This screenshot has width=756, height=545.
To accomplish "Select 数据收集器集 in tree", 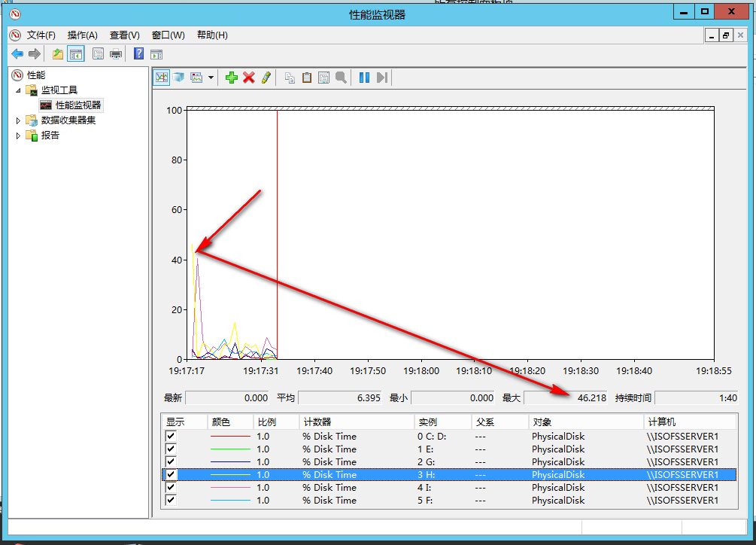I will 68,120.
